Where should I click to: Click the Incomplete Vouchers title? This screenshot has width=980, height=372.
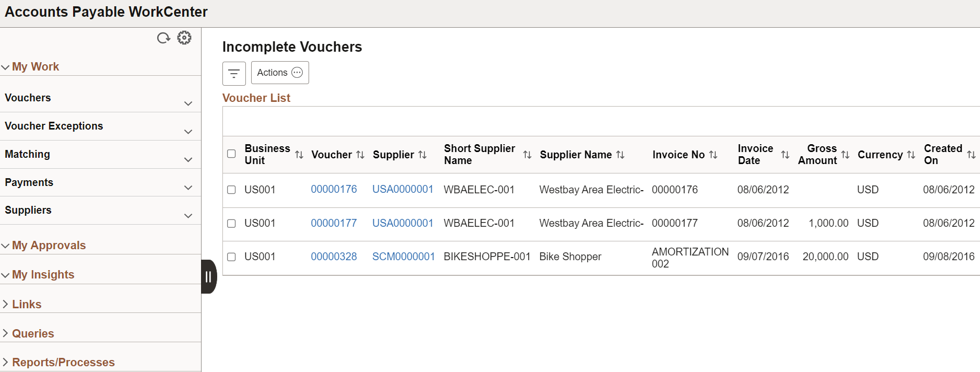click(x=292, y=47)
